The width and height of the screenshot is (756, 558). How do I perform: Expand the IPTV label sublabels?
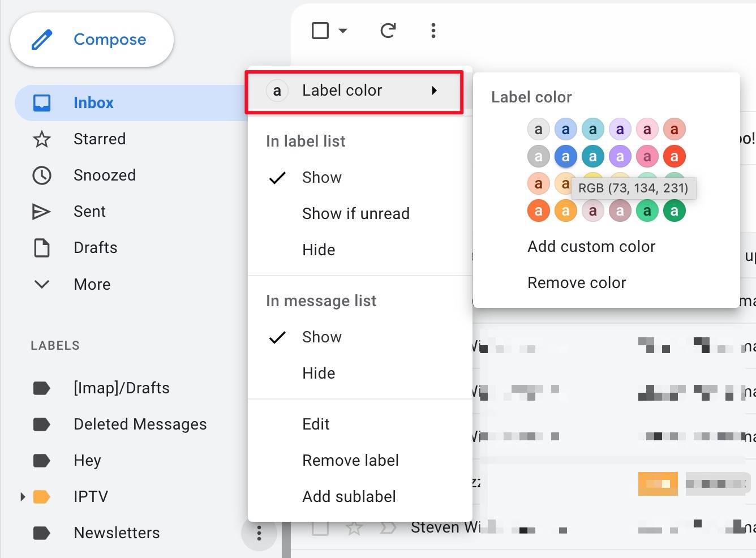pos(22,496)
